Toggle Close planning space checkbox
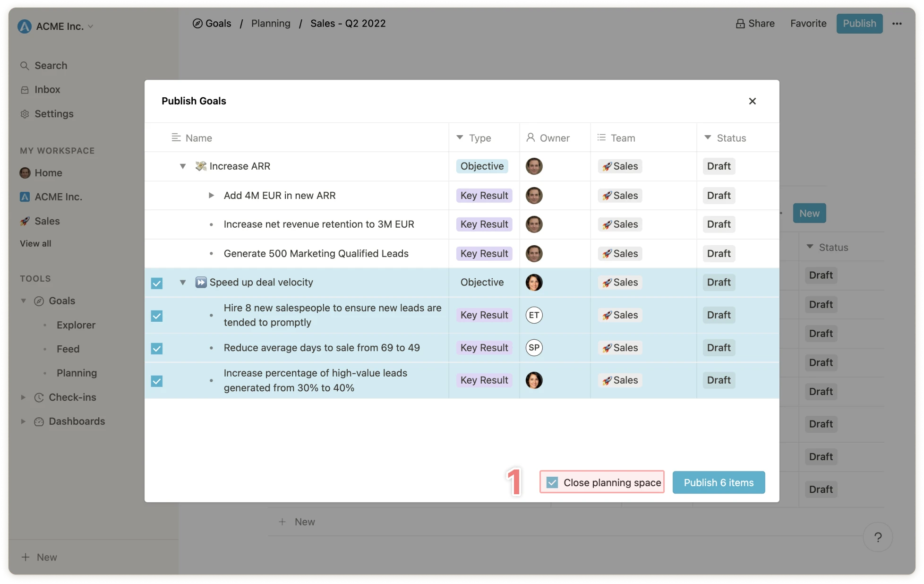This screenshot has width=924, height=584. pos(552,482)
